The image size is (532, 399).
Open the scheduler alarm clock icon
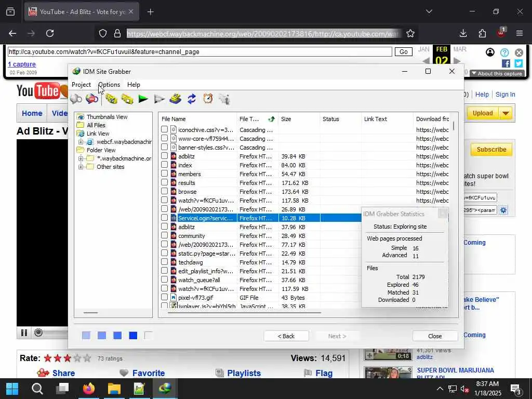[208, 99]
